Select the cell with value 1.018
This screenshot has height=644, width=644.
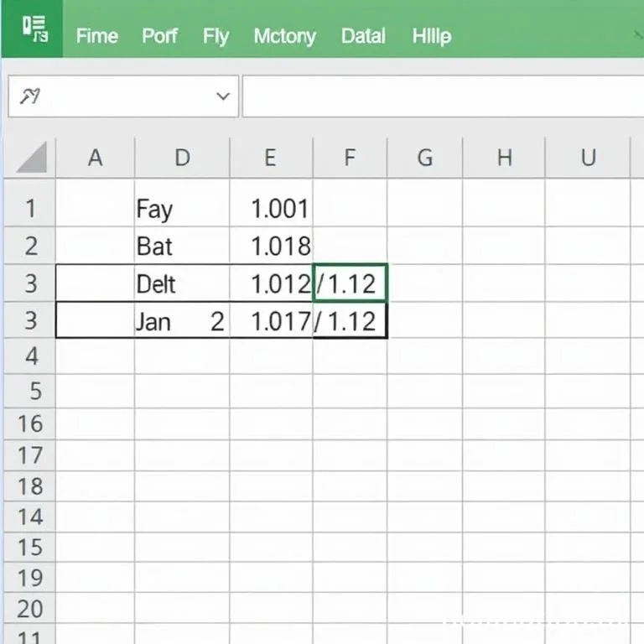click(x=272, y=247)
